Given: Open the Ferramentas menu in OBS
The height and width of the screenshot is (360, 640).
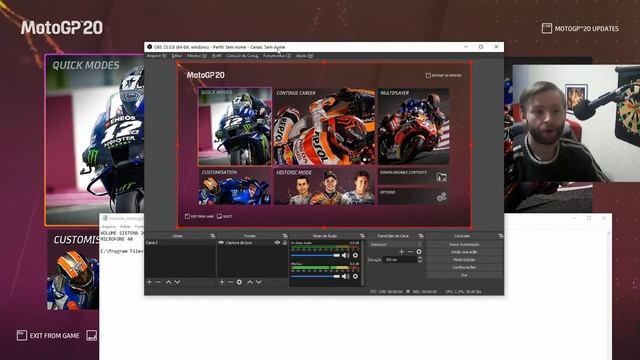Looking at the screenshot, I should tap(277, 56).
